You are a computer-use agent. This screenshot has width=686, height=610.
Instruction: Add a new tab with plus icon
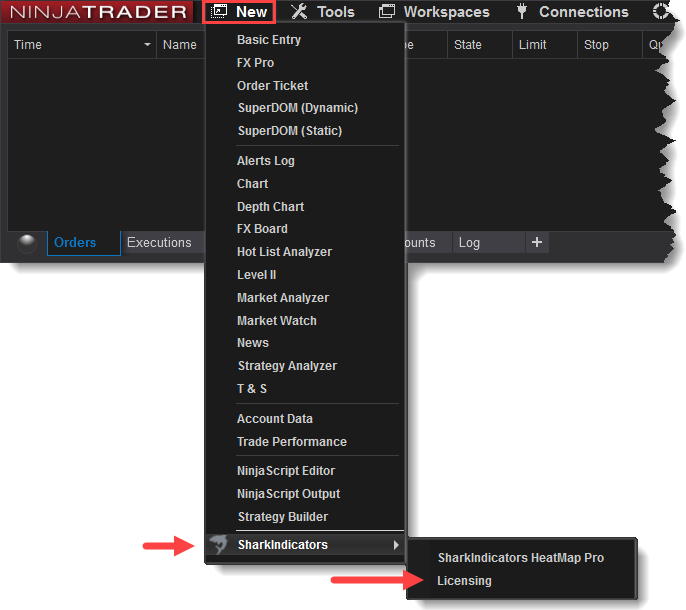pyautogui.click(x=537, y=242)
